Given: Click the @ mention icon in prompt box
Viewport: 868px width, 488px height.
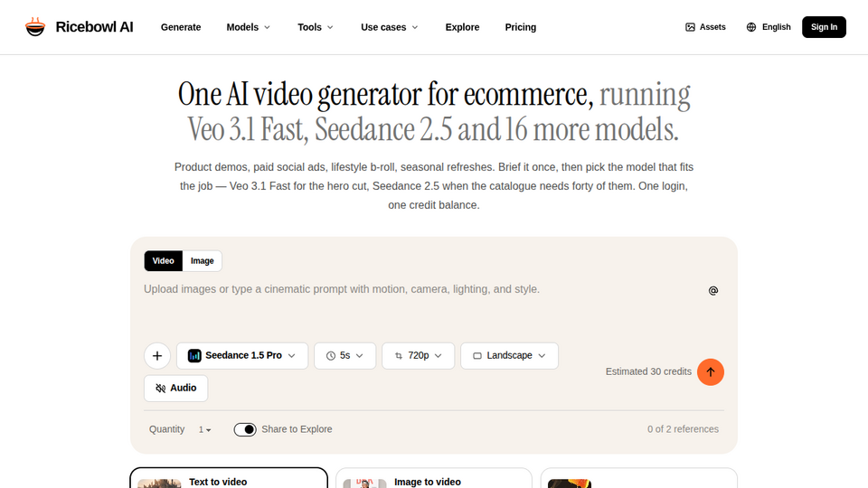Looking at the screenshot, I should click(x=713, y=290).
